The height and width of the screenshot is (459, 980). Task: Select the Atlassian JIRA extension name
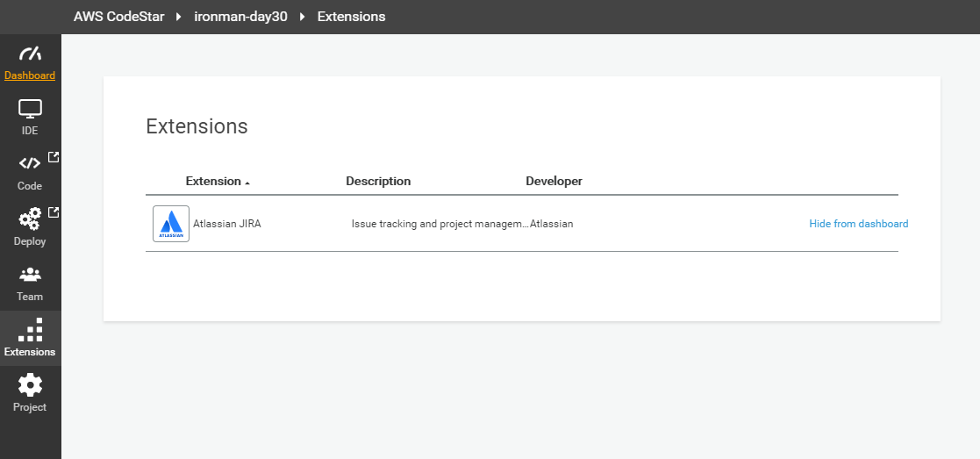(226, 224)
